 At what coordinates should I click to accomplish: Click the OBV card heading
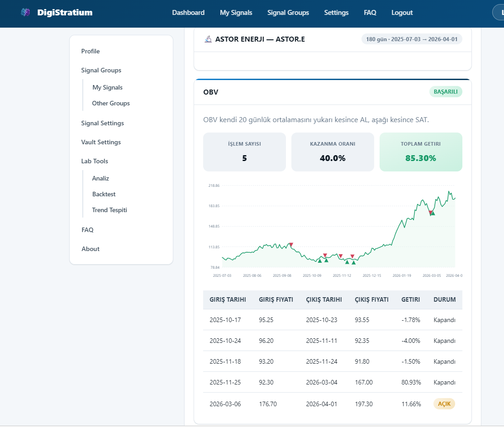click(x=211, y=92)
